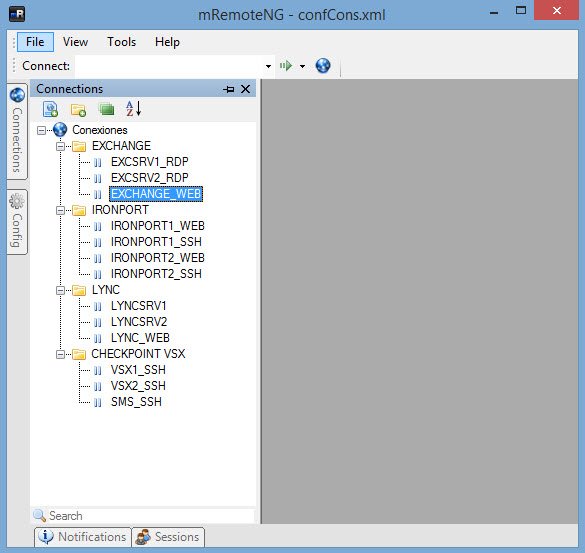Sort connections with the A-Z icon
The image size is (585, 553).
[134, 109]
